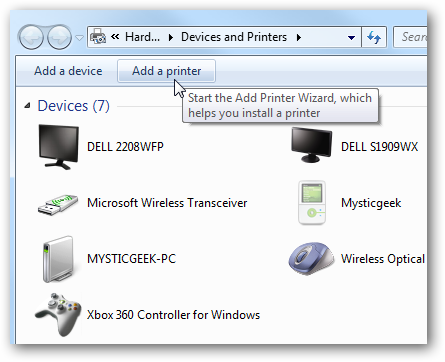Click the Wireless Optical label

pos(383,259)
